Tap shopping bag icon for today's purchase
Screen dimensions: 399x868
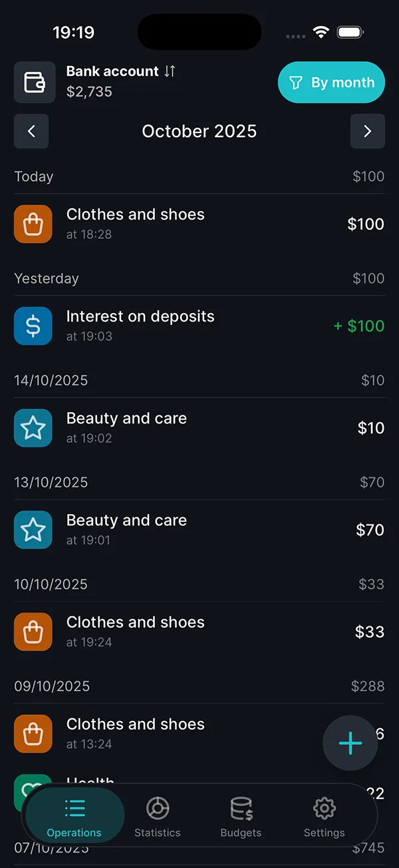pyautogui.click(x=33, y=224)
